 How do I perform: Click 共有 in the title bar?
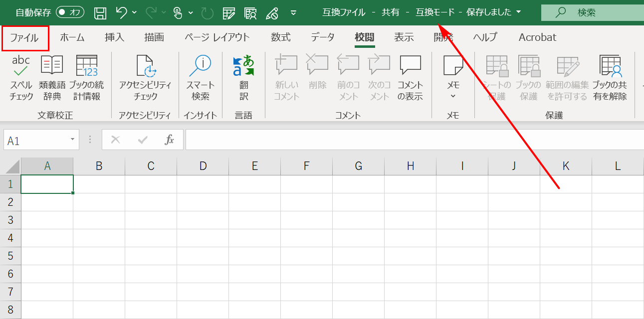point(390,11)
